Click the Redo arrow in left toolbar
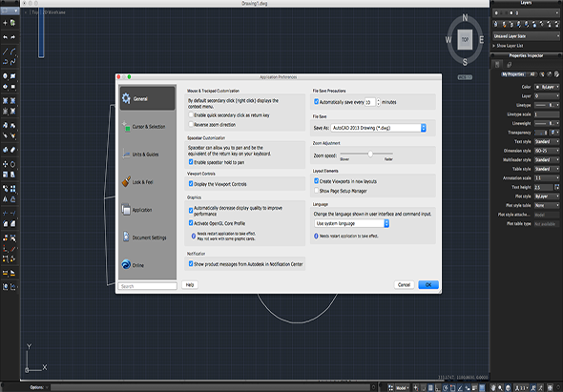Viewport: 563px width, 392px height. (x=13, y=37)
